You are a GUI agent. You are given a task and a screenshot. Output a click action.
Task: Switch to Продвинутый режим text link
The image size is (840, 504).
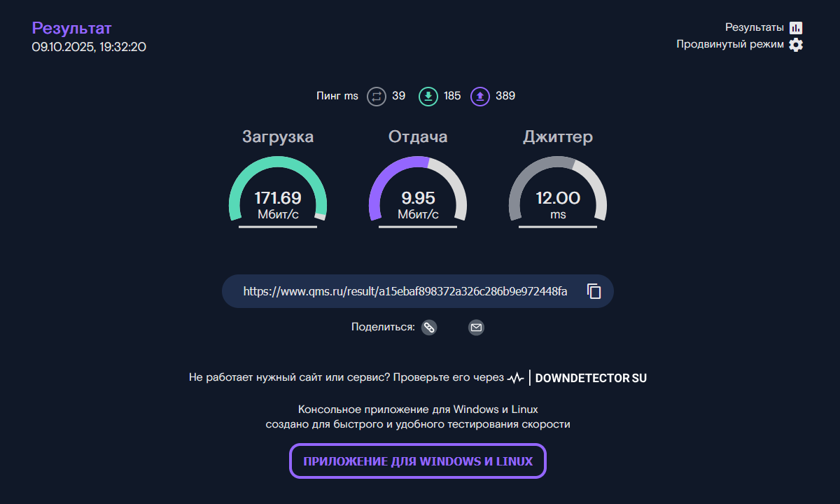729,45
